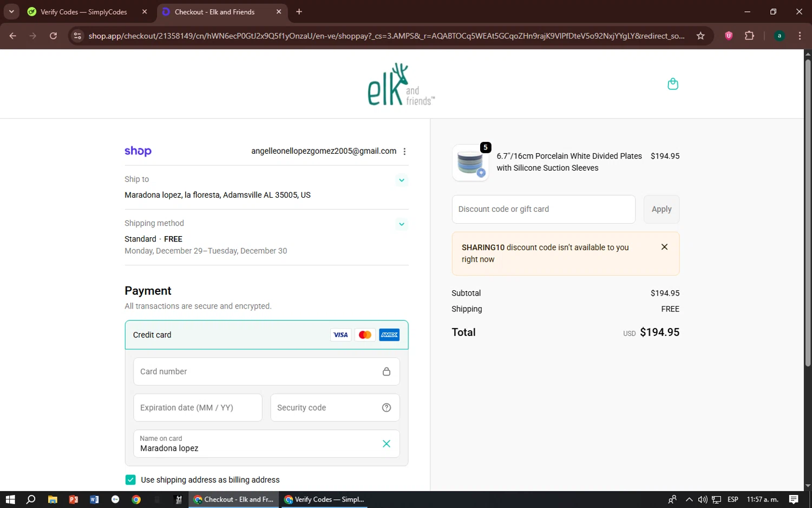This screenshot has height=508, width=812.
Task: Open the tab search dropdown arrow
Action: click(11, 11)
